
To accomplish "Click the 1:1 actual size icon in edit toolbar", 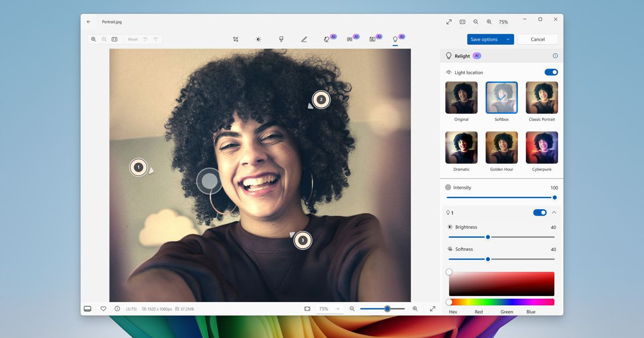I will [x=114, y=39].
